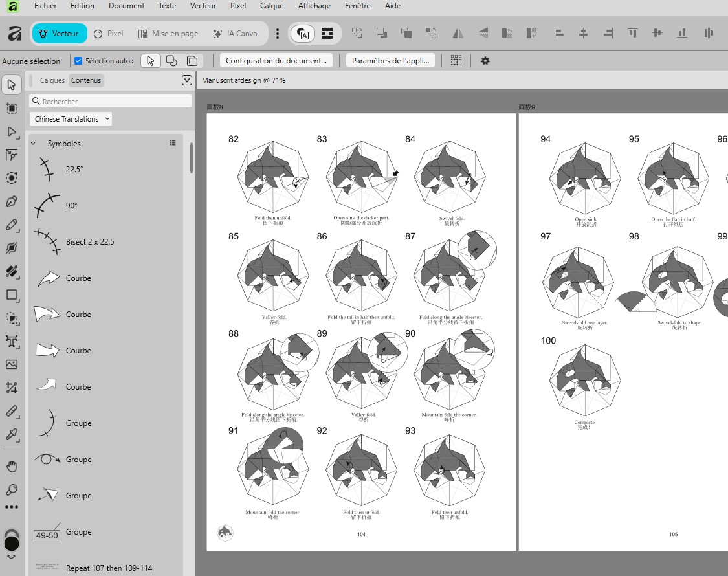Open the Contenus panel options dropdown
The width and height of the screenshot is (728, 576).
click(x=186, y=80)
